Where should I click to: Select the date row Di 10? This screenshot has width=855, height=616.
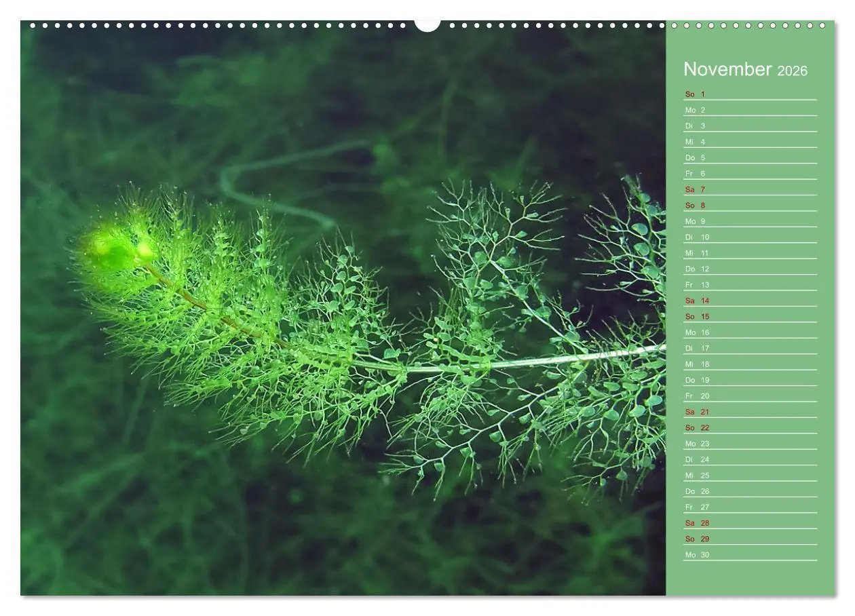pos(750,237)
